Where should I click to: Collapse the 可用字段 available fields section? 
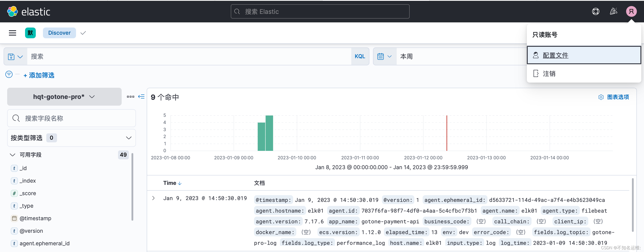13,155
